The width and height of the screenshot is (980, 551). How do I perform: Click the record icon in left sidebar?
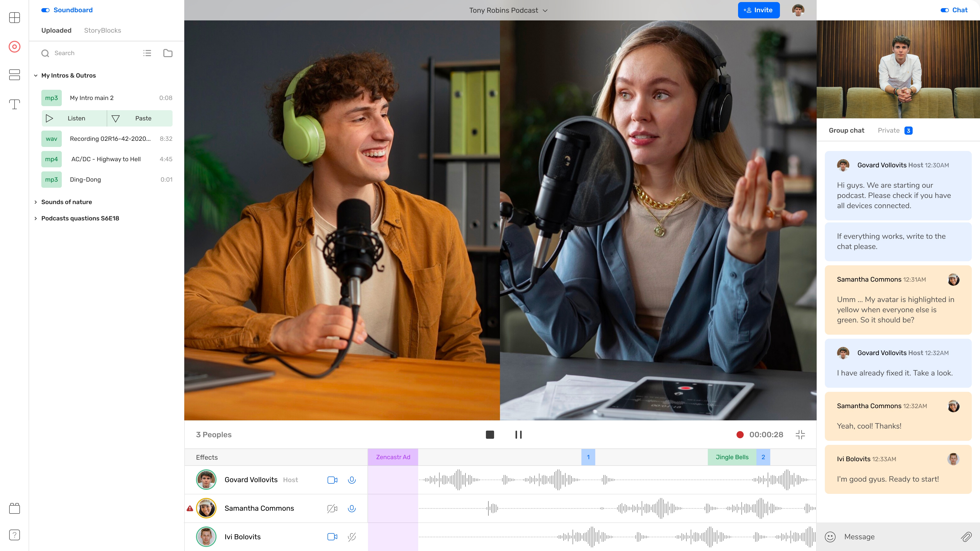pos(15,47)
